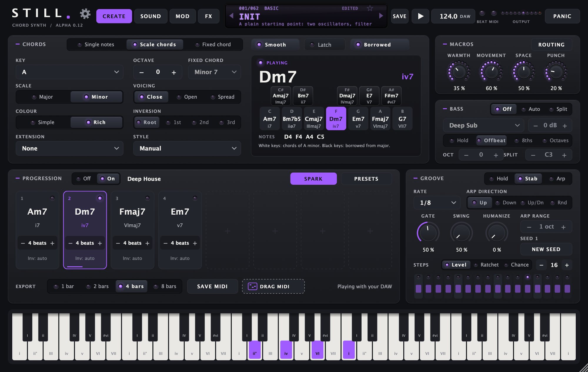Open progression PRESETS
Screen dimensions: 588x372
366,179
